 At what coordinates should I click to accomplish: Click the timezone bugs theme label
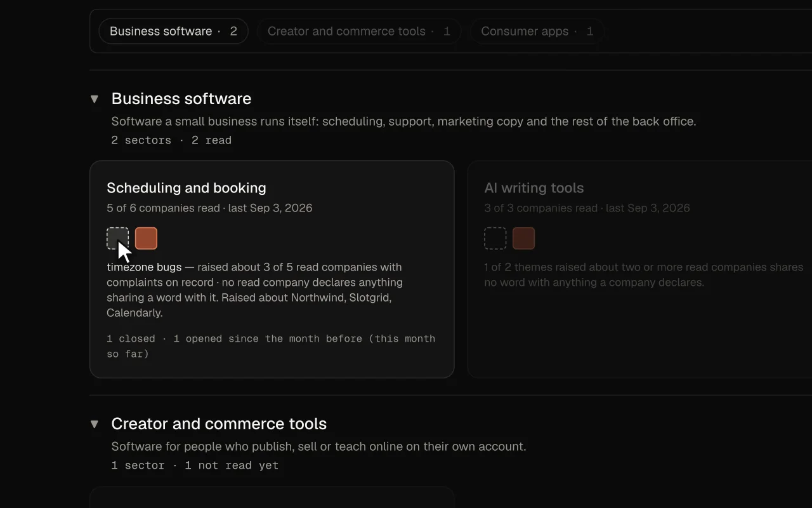pos(144,267)
